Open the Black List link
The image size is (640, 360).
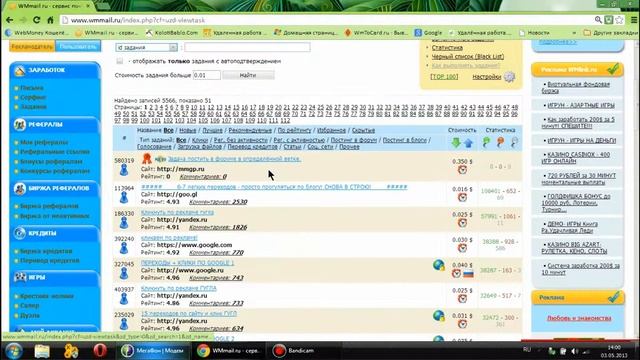click(x=468, y=56)
